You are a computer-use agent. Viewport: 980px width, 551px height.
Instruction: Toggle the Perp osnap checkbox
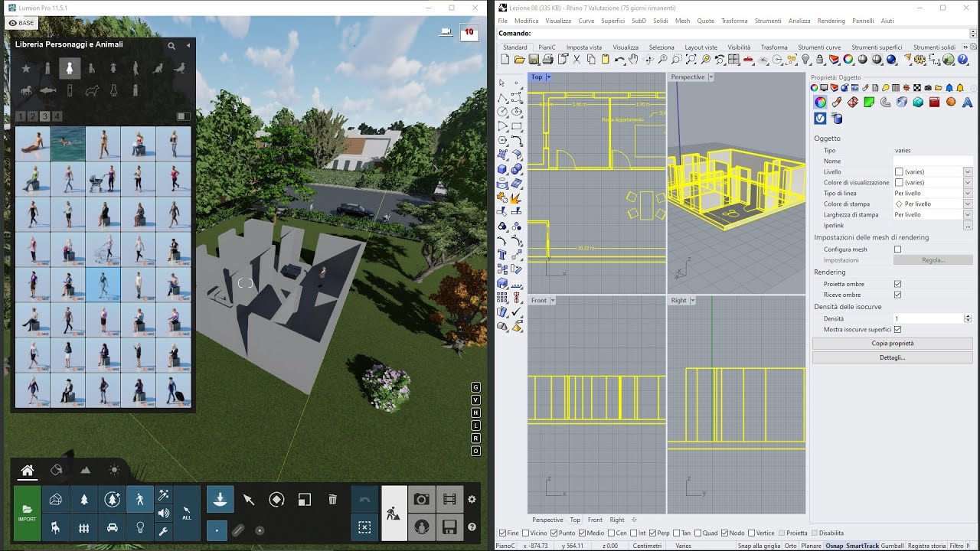point(653,533)
